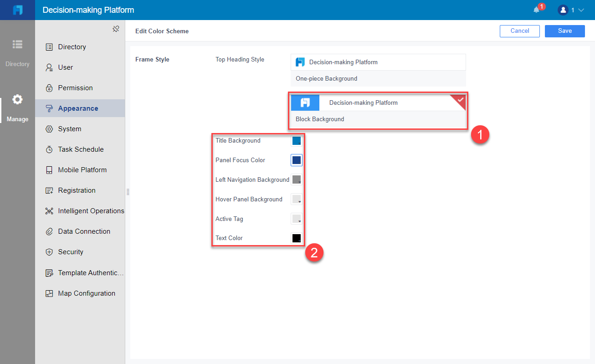Open the Title Background color swatch
This screenshot has width=595, height=364.
point(297,140)
